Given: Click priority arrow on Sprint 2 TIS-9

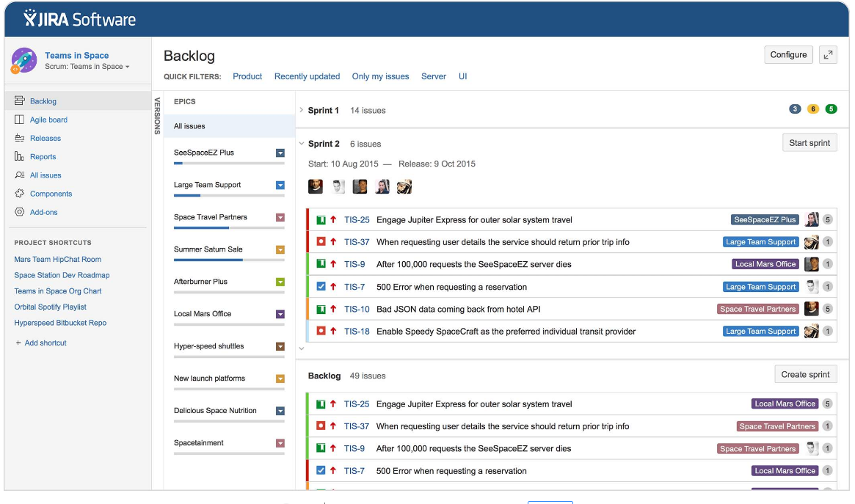Looking at the screenshot, I should tap(333, 263).
